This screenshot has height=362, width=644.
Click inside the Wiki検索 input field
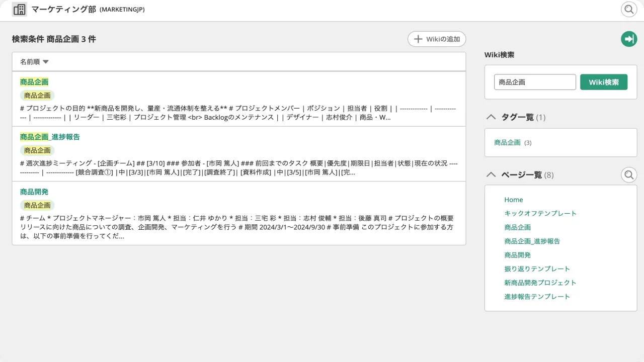(x=535, y=82)
